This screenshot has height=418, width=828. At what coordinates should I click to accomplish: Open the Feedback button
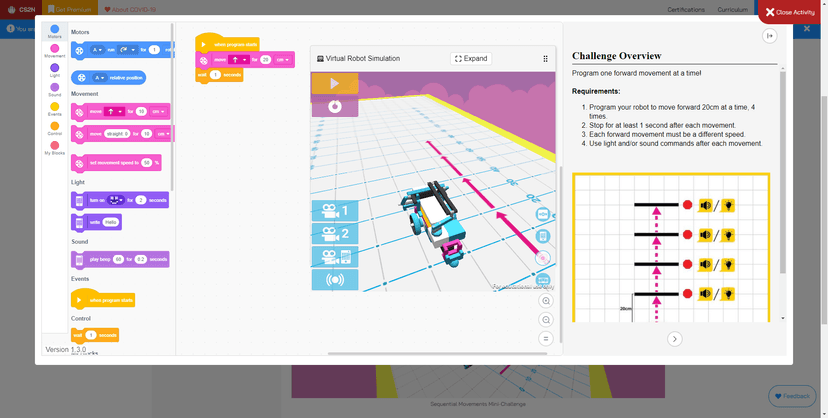[792, 396]
